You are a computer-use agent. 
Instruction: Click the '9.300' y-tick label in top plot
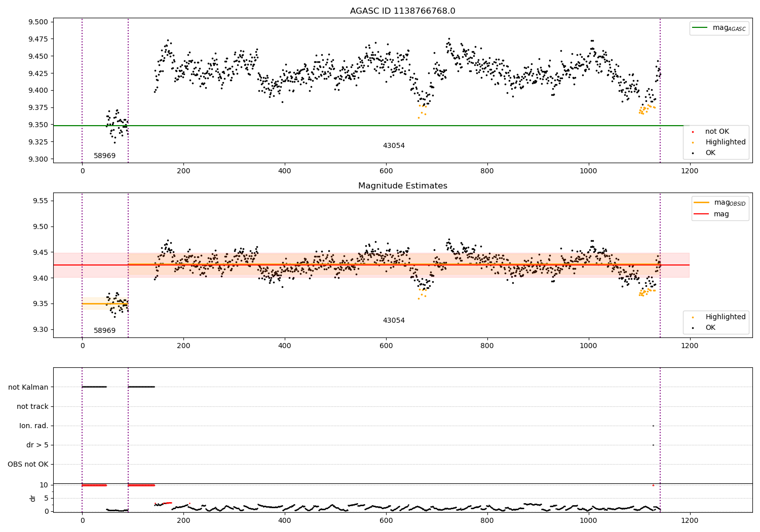38,160
